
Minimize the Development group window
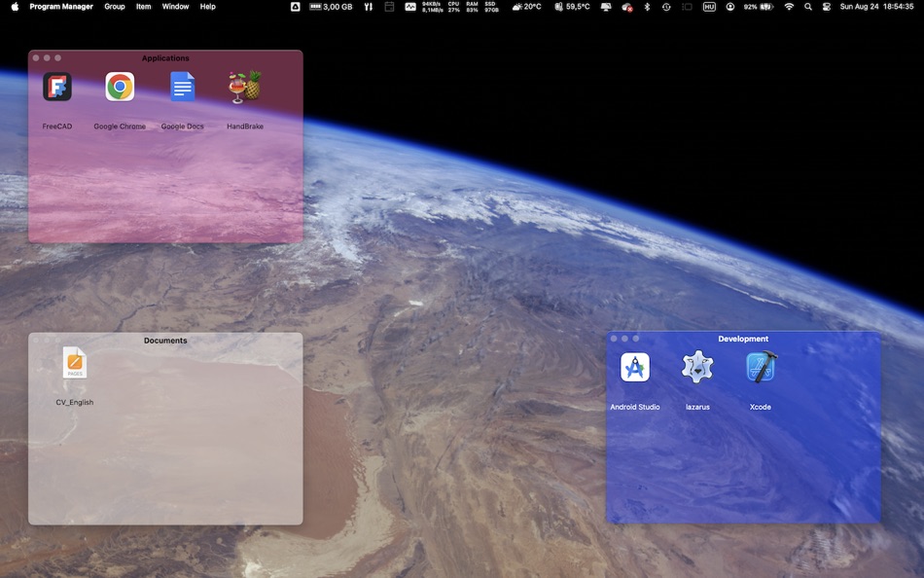click(624, 339)
